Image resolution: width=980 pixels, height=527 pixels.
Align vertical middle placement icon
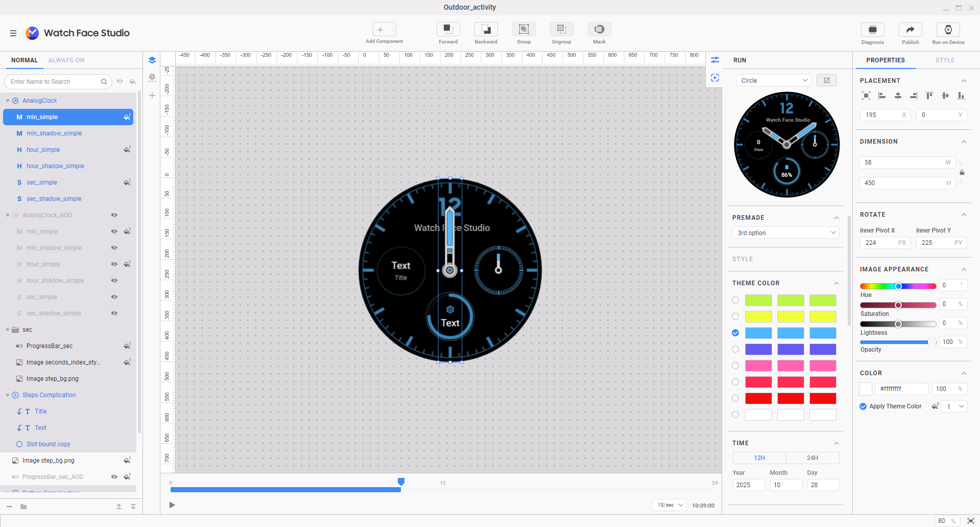click(945, 96)
